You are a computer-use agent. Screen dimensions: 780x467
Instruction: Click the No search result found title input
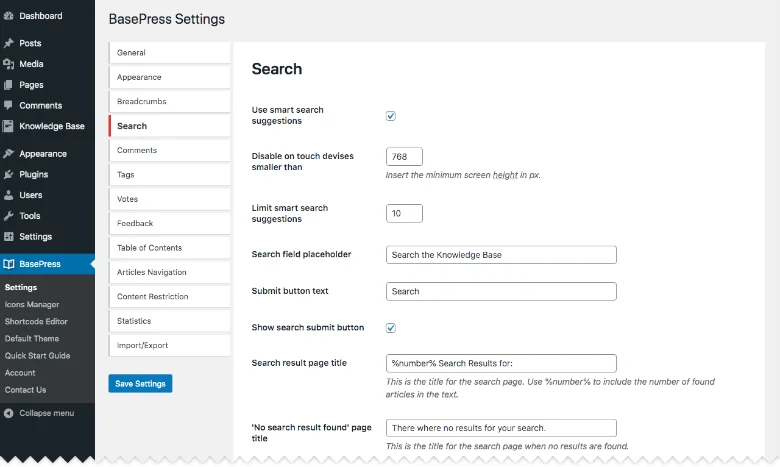point(501,428)
